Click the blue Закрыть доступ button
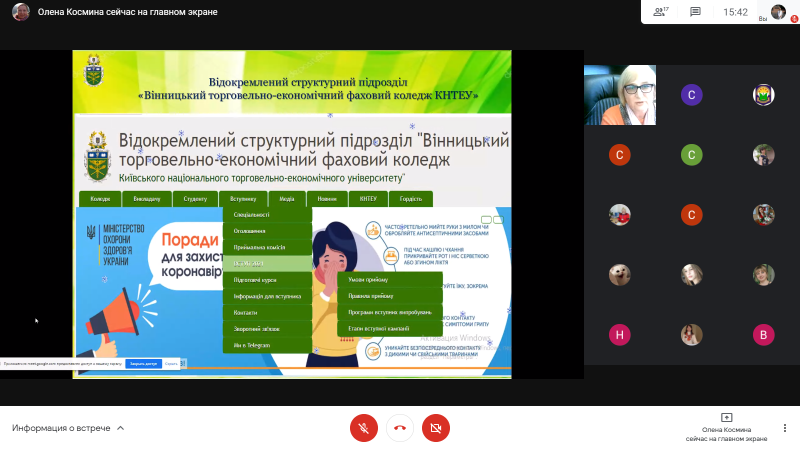This screenshot has width=800, height=450. [143, 364]
